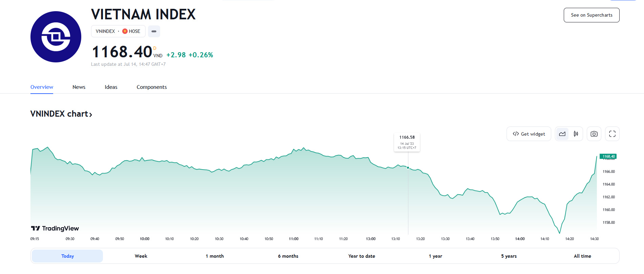Open the Ideas tab

pos(111,87)
